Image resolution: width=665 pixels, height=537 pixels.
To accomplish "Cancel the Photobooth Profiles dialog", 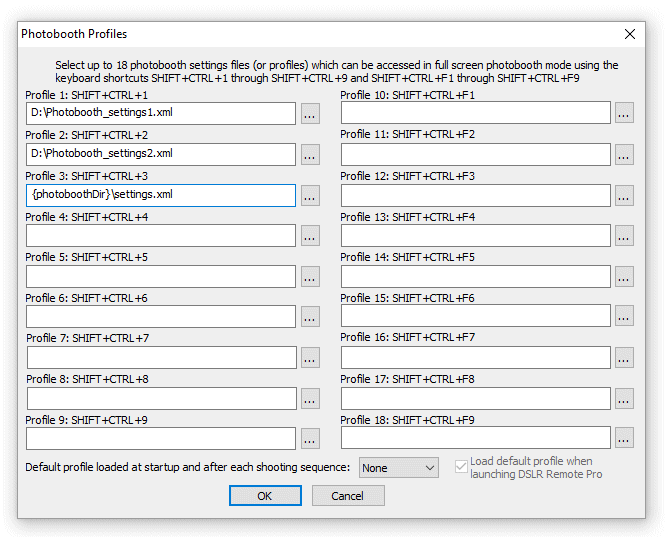I will [x=348, y=496].
